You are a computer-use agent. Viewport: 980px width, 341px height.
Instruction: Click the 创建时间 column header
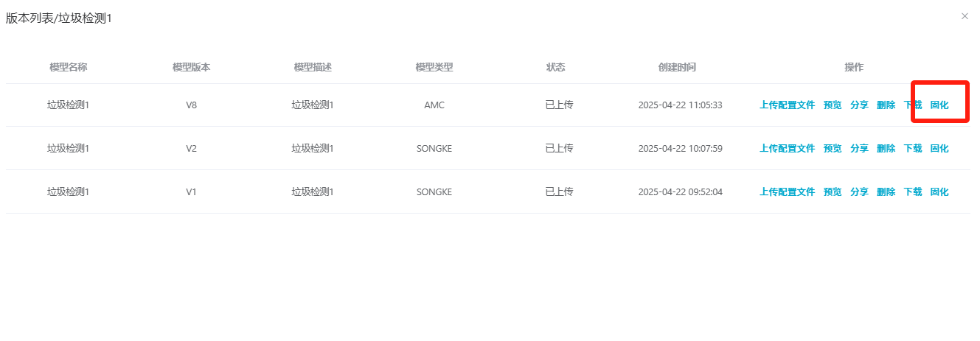coord(676,68)
